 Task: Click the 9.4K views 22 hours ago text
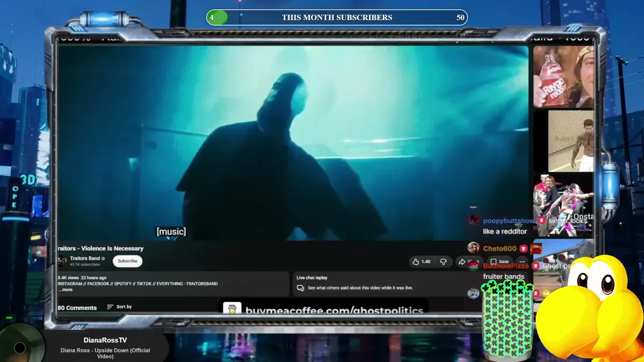82,278
